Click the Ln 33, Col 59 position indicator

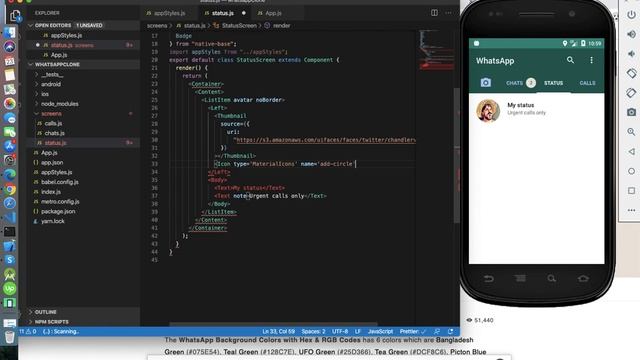(x=279, y=331)
